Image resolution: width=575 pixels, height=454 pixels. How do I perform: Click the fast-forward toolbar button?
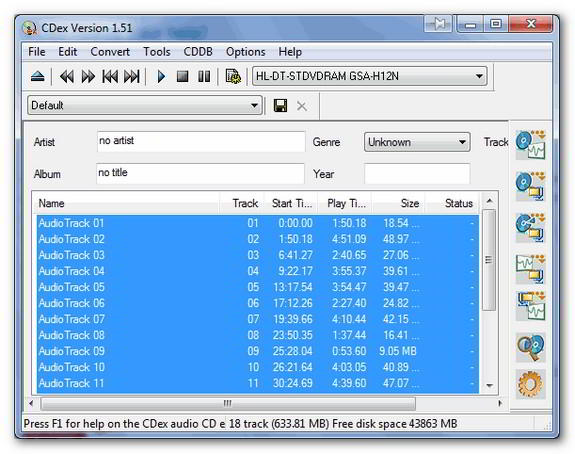point(88,77)
